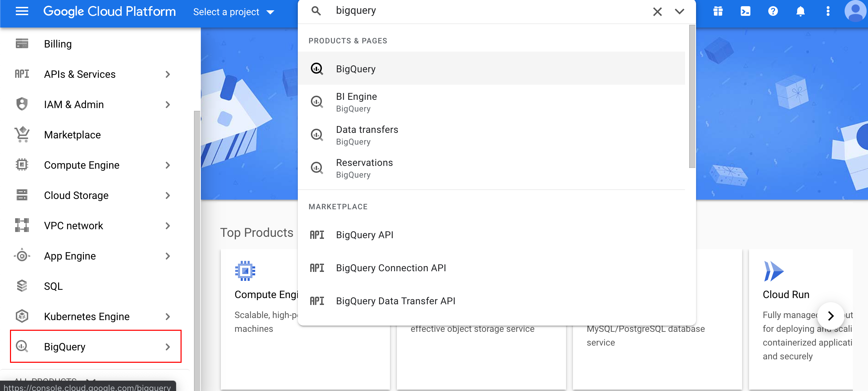
Task: Click the APIs & Services API icon
Action: (x=22, y=74)
